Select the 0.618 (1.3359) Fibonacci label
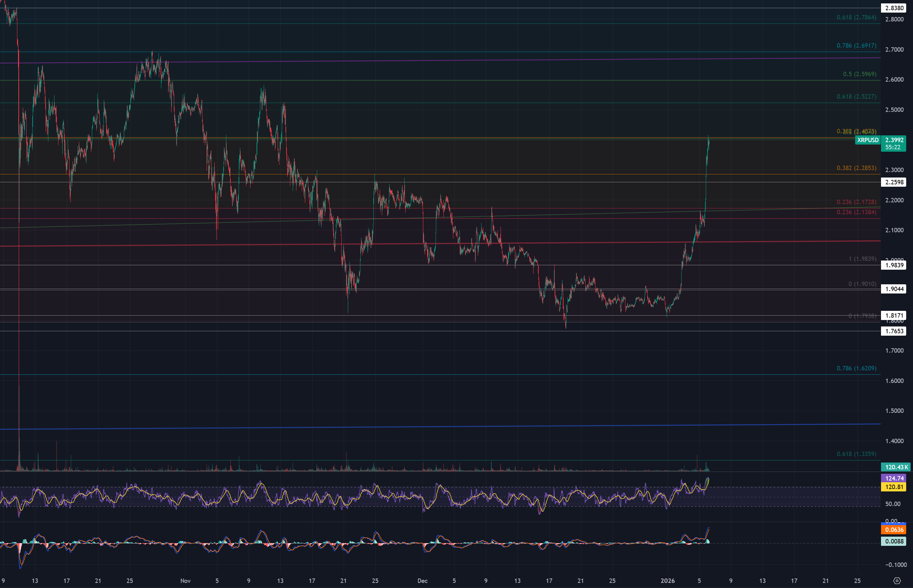The height and width of the screenshot is (588, 913). coord(857,454)
